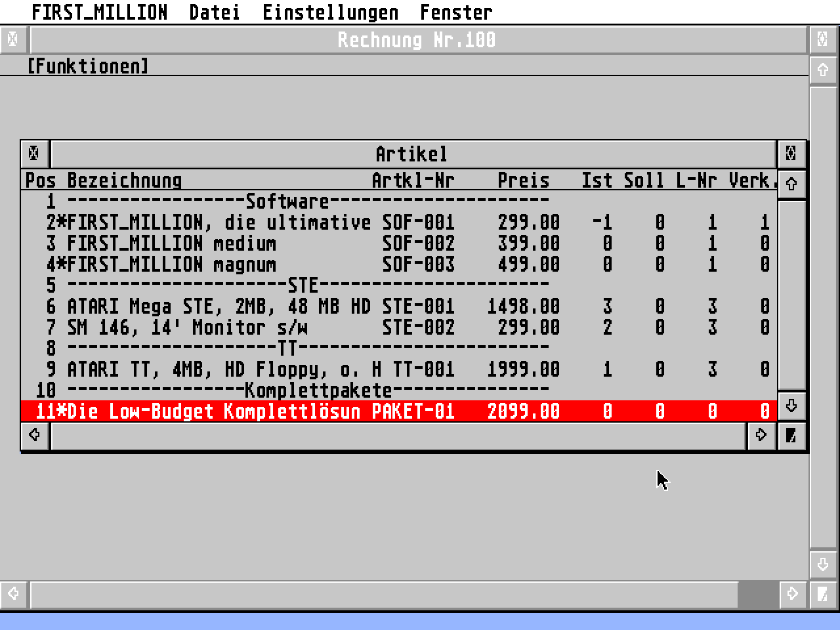Select the ATARI Mega STE article row
The image size is (840, 630).
pyautogui.click(x=262, y=306)
